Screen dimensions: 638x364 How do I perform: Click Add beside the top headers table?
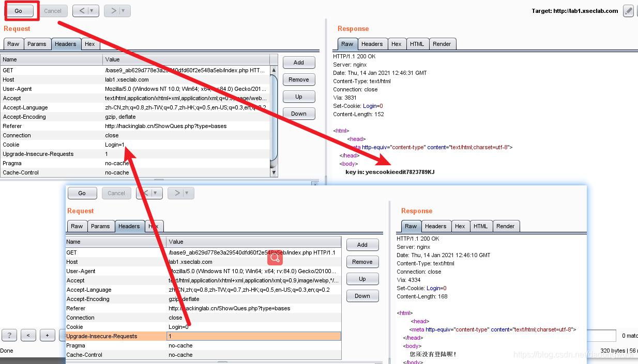pyautogui.click(x=299, y=62)
